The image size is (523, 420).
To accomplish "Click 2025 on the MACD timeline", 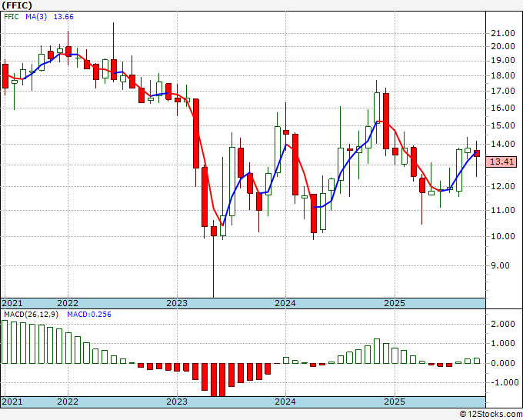I will click(395, 402).
